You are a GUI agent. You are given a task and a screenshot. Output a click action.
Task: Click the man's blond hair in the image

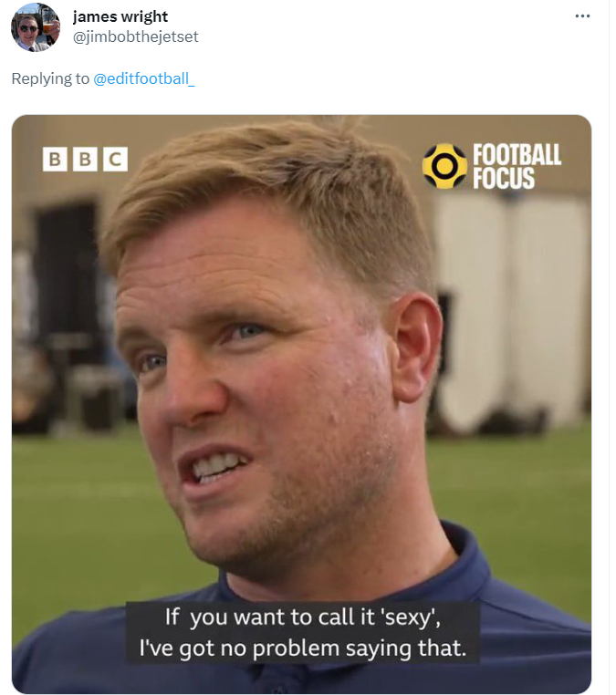[274, 192]
